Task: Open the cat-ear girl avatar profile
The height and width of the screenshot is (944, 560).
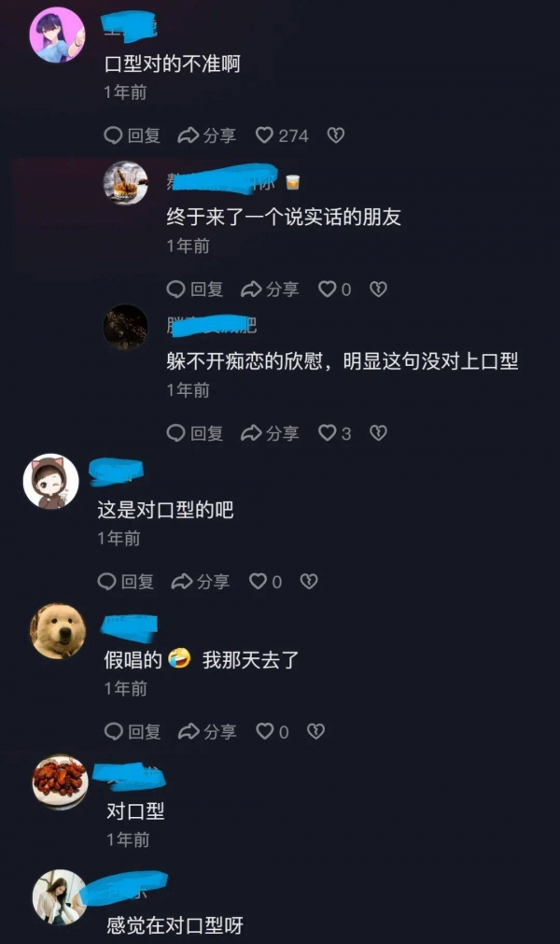Action: 51,481
